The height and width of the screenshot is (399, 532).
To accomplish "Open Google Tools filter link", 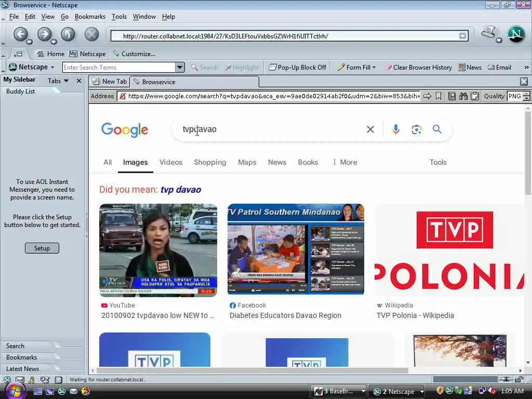I will pos(438,162).
